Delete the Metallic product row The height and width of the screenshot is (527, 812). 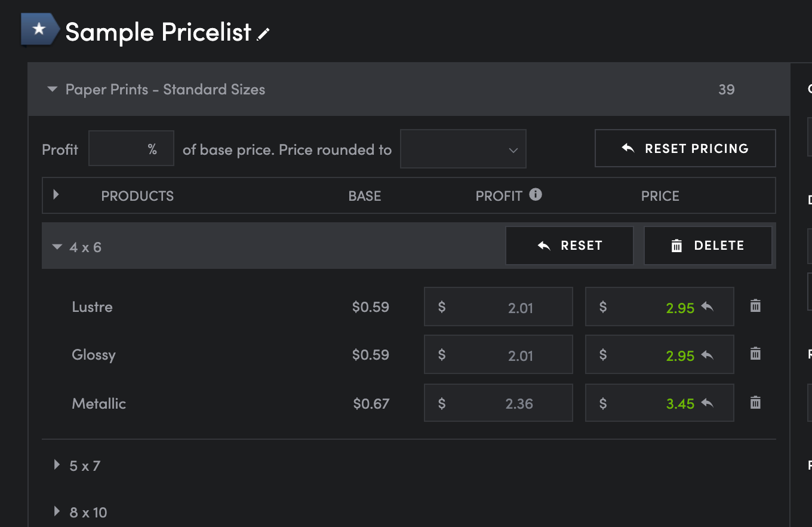[755, 403]
